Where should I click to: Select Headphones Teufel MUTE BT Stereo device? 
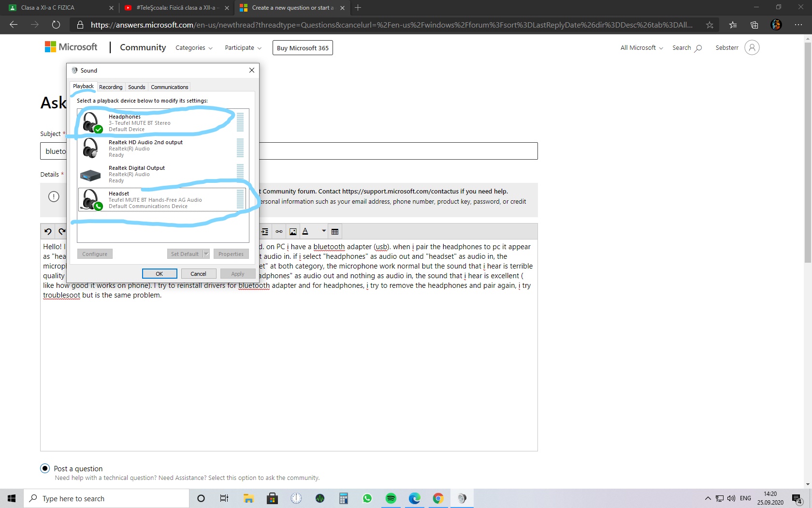coord(163,122)
